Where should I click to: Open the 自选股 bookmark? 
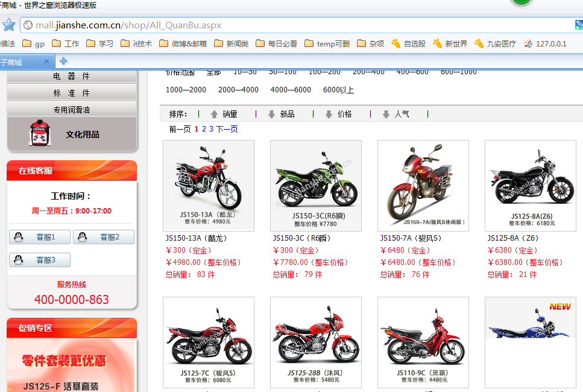[408, 44]
